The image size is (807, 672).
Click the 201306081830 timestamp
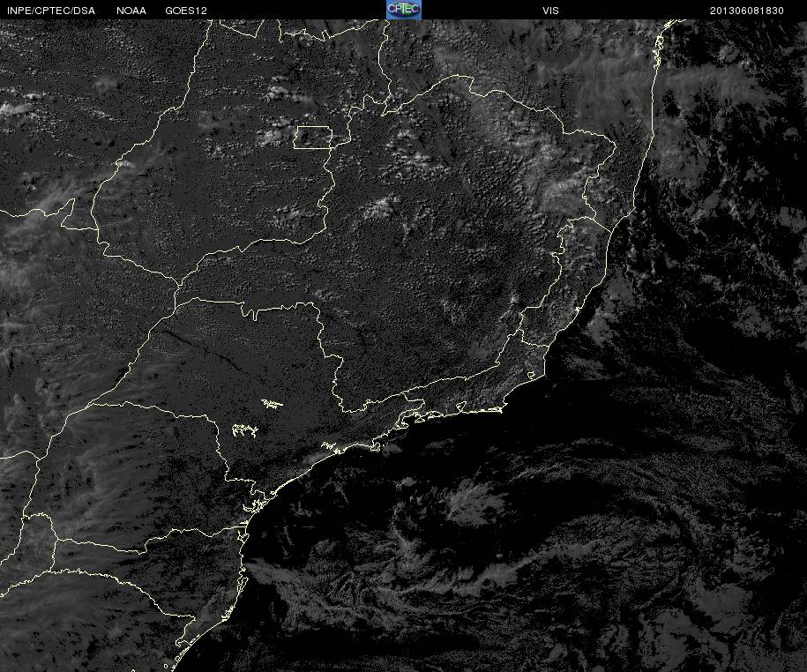(746, 11)
